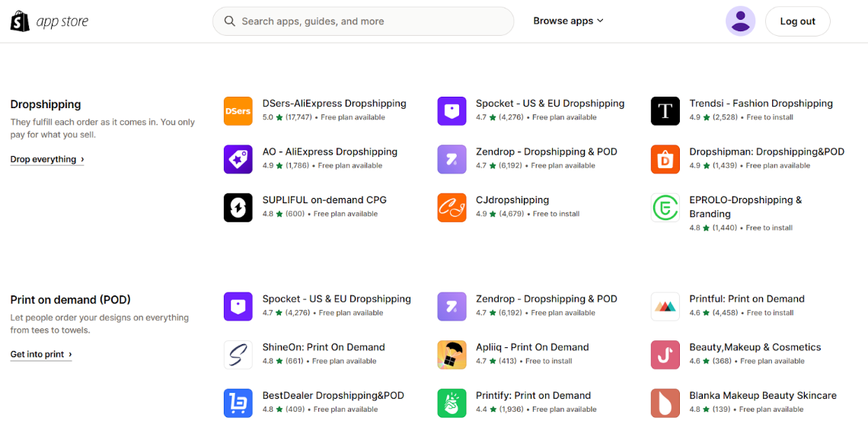Screen dimensions: 868x421
Task: Open EPROLO-Dropshipping & Branding title link
Action: tap(745, 207)
